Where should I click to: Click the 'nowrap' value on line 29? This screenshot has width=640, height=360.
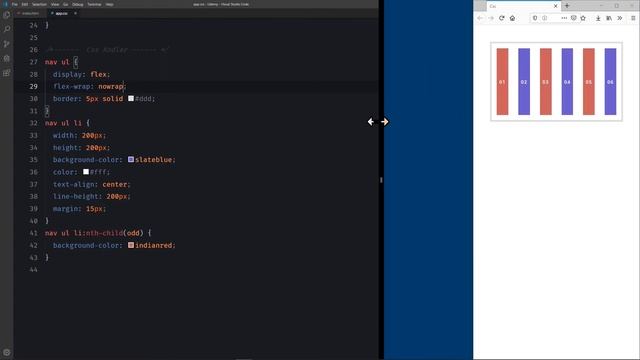coord(111,87)
